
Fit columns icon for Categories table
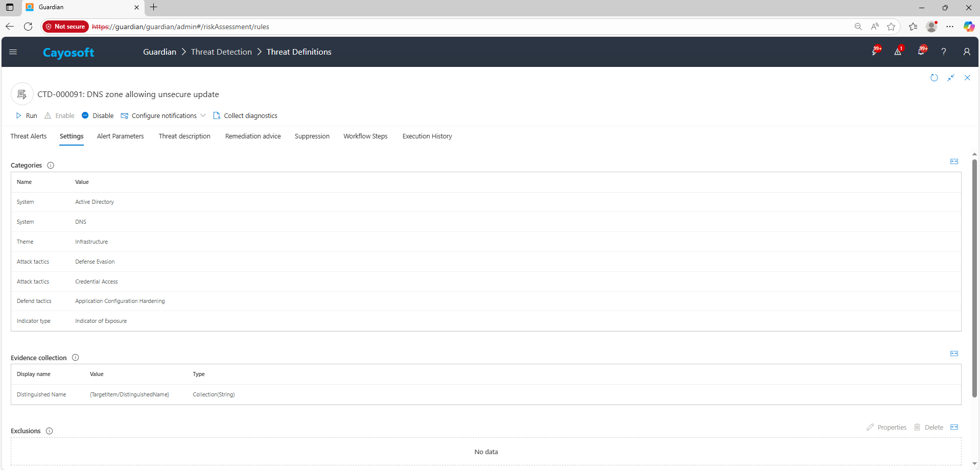tap(954, 161)
